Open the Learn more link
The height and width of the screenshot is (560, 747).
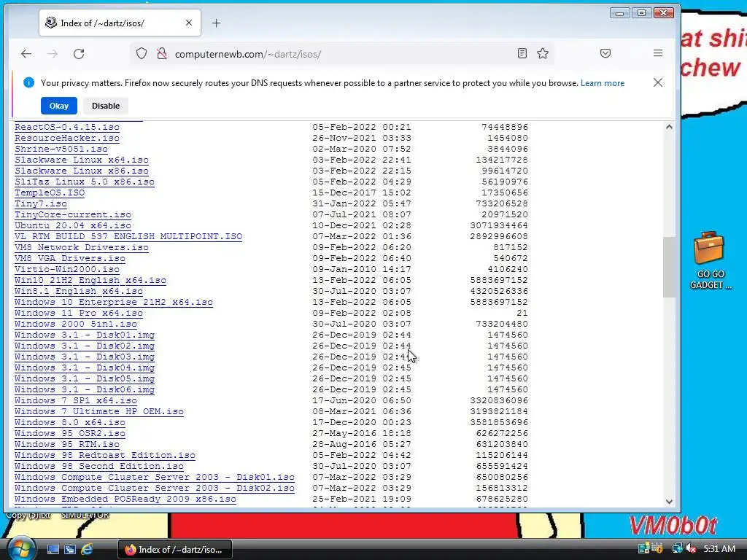(x=603, y=83)
